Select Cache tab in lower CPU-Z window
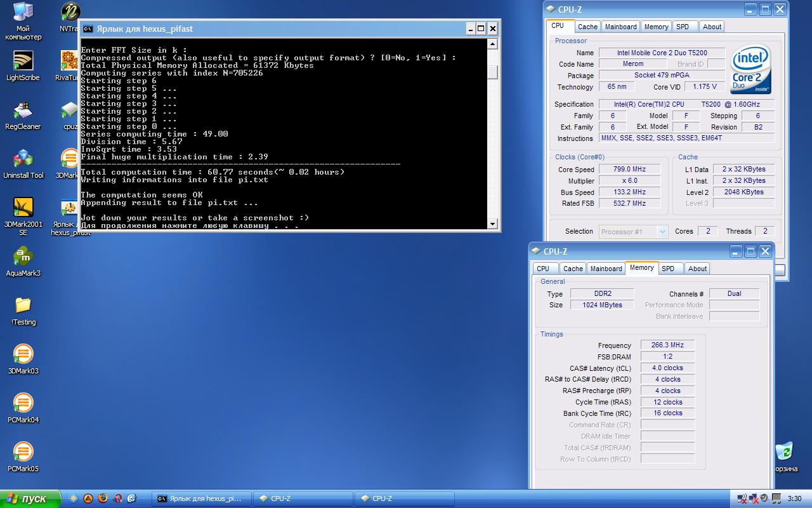The height and width of the screenshot is (508, 812). coord(573,269)
